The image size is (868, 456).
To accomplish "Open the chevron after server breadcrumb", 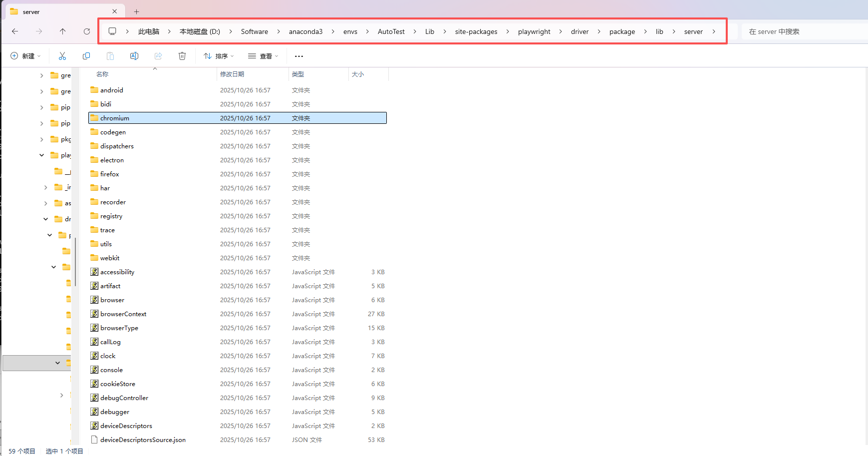I will coord(714,31).
